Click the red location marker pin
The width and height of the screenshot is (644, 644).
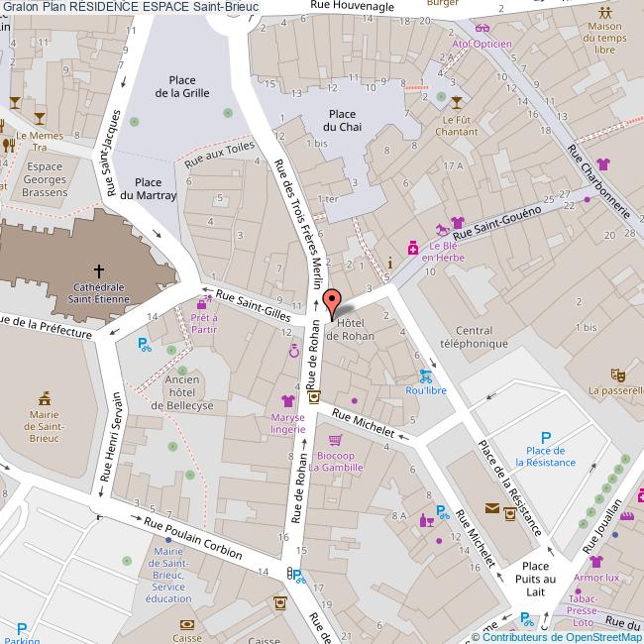click(332, 301)
